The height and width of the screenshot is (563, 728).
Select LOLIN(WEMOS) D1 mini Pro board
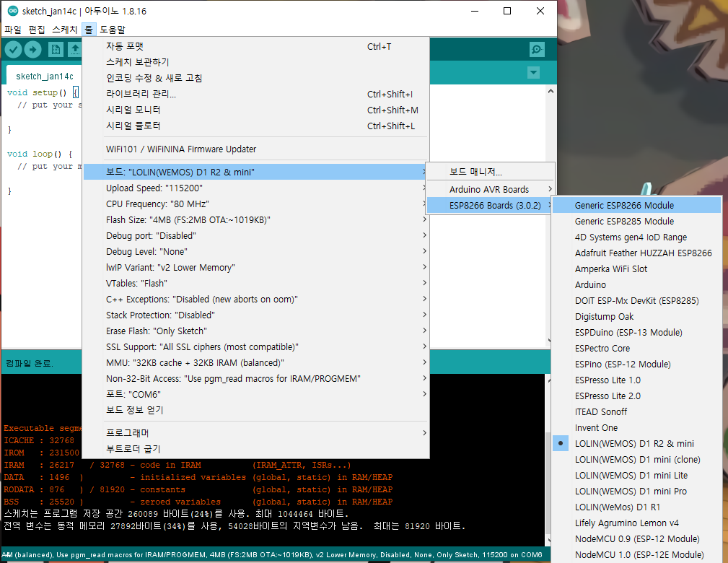[637, 491]
